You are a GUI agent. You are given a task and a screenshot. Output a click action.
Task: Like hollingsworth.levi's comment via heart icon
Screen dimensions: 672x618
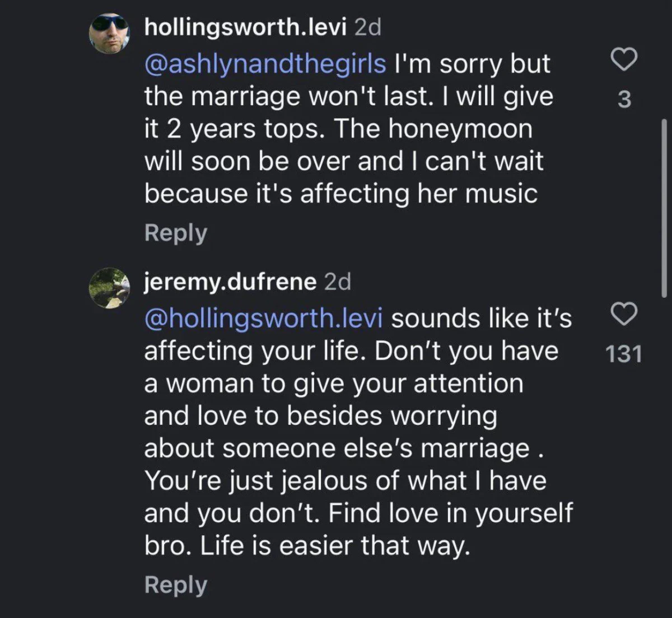[623, 59]
